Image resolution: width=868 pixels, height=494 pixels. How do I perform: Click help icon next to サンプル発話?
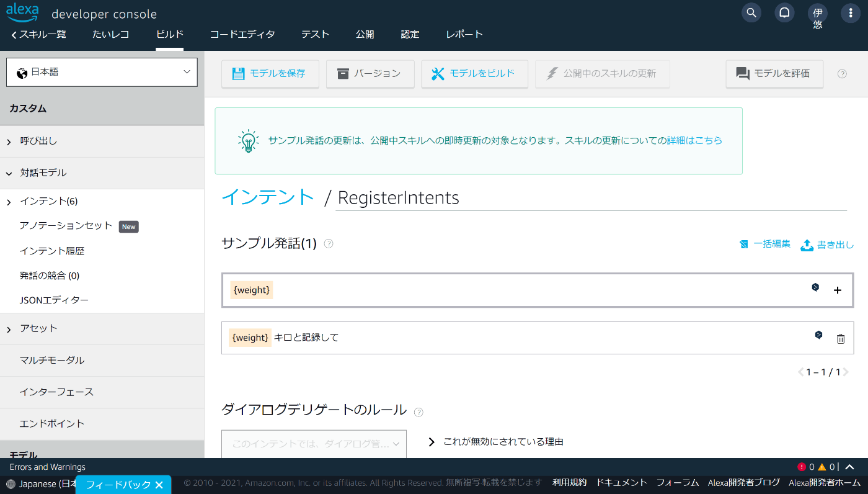329,244
